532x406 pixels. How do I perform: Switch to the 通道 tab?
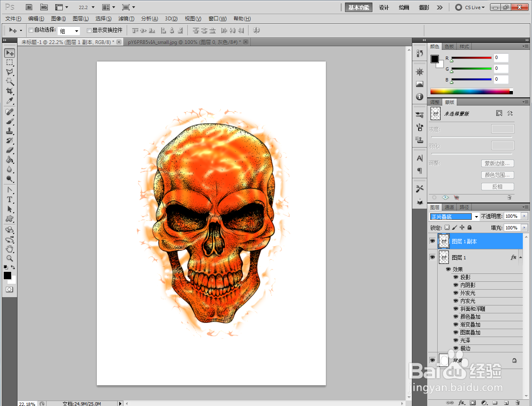click(449, 207)
